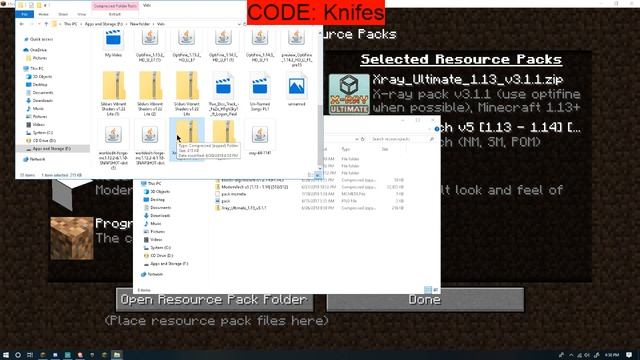The height and width of the screenshot is (360, 640).
Task: Open address bar dropdown in resourcepacks window
Action: coord(356,139)
